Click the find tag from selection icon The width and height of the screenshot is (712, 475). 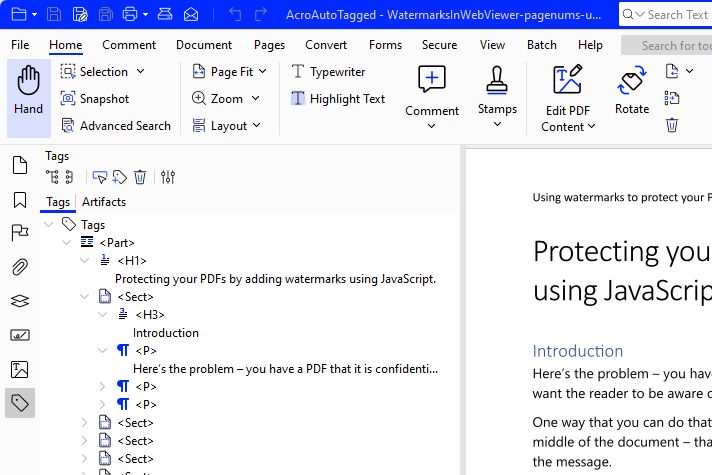coord(99,177)
